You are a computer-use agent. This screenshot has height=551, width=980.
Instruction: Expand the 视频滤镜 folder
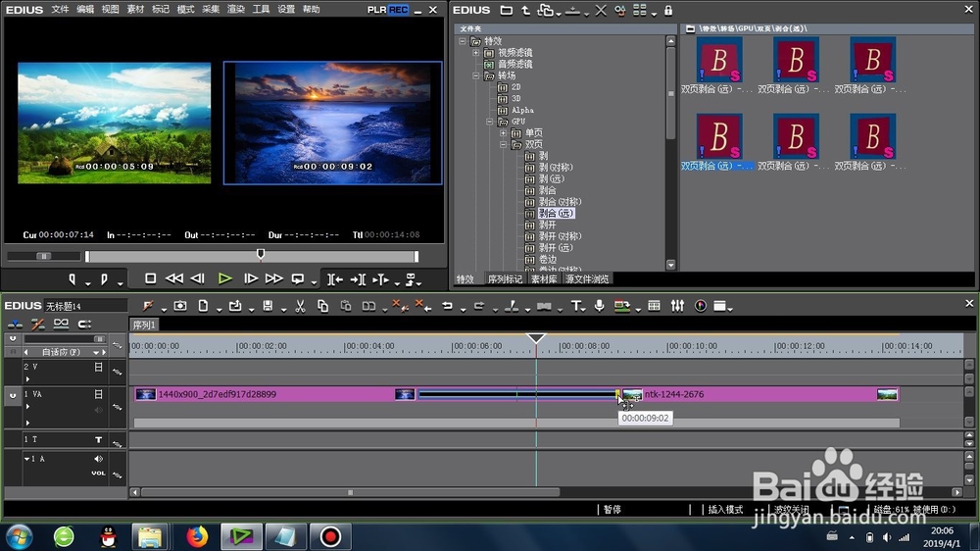tap(476, 53)
